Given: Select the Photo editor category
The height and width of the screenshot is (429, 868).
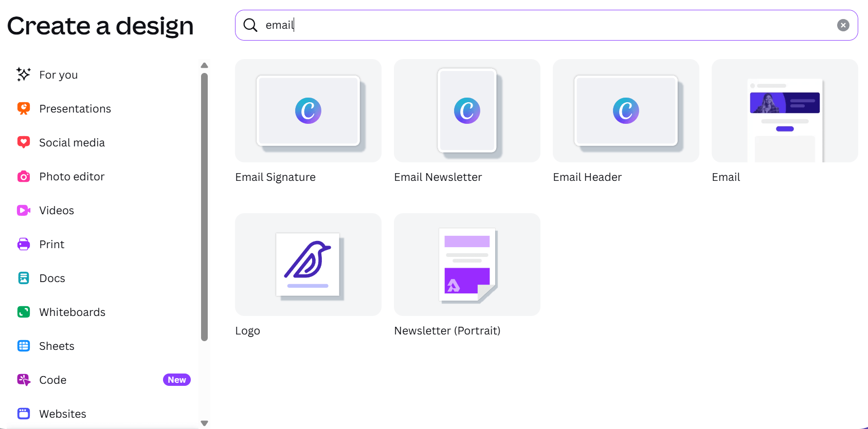Looking at the screenshot, I should 72,177.
